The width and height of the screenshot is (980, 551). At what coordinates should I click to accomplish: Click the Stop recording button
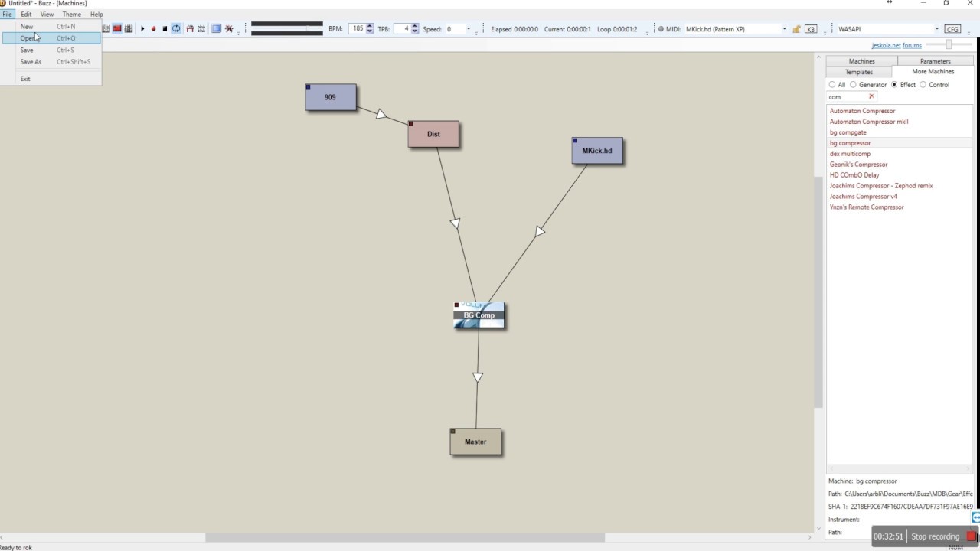pyautogui.click(x=942, y=536)
